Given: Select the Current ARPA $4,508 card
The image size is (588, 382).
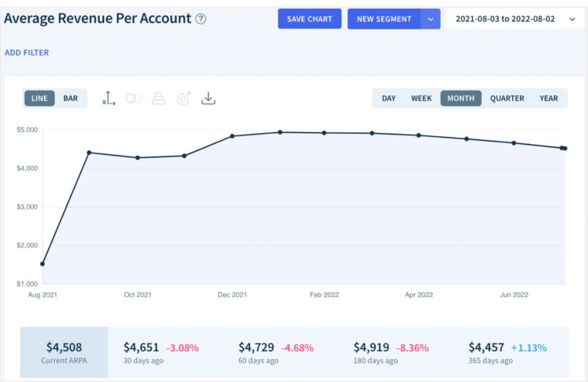Looking at the screenshot, I should click(64, 353).
